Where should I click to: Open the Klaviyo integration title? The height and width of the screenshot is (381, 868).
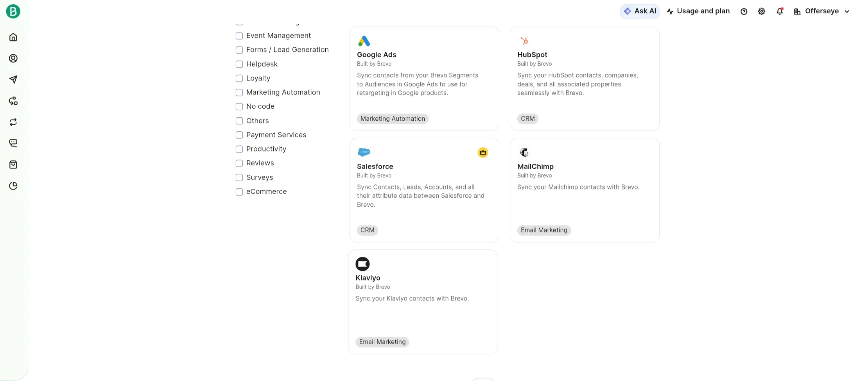(x=368, y=278)
